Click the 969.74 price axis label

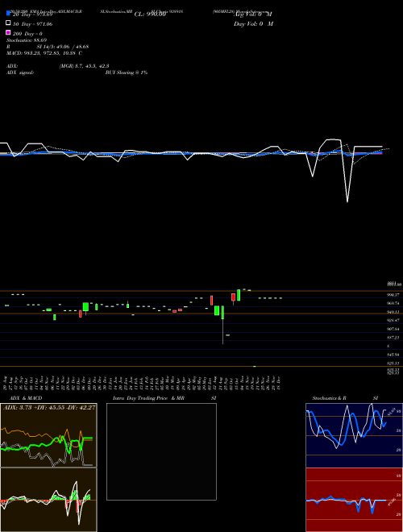click(393, 303)
